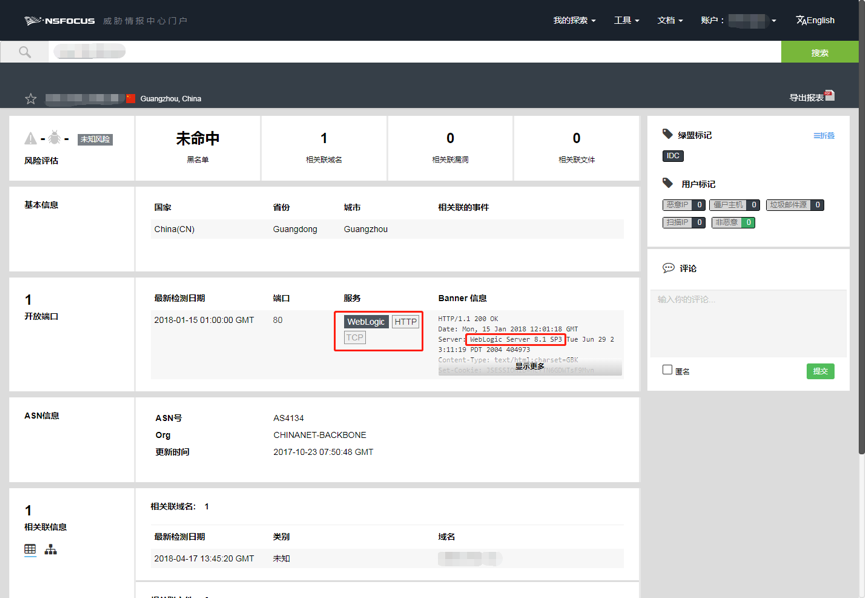Toggle the 非恶意 user tag
Screen dimensions: 865x598
tap(733, 223)
